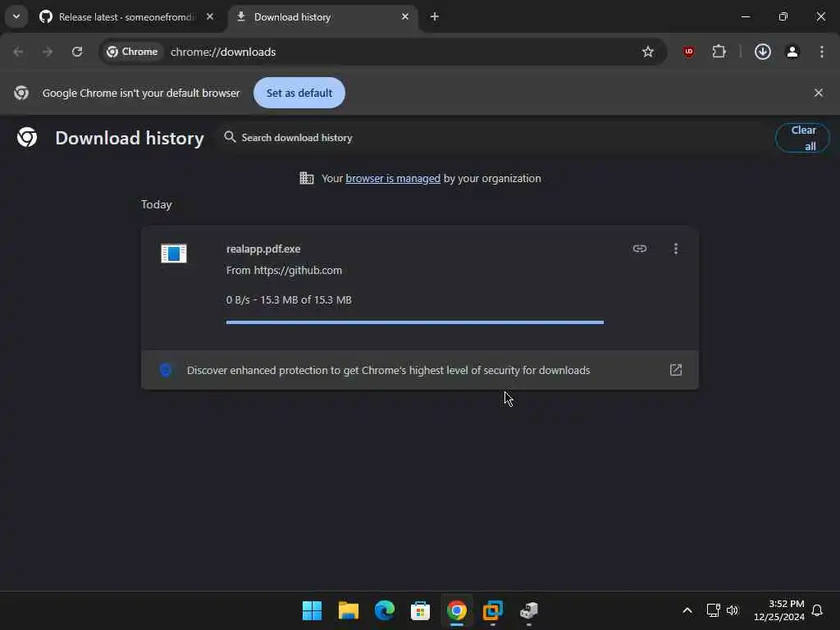This screenshot has height=630, width=840.
Task: Close the GitHub Release latest tab
Action: click(x=210, y=16)
